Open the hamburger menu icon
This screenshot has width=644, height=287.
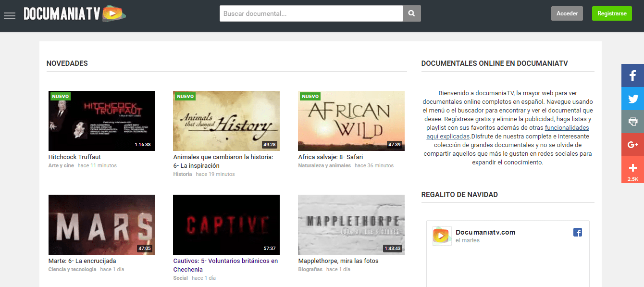coord(10,16)
